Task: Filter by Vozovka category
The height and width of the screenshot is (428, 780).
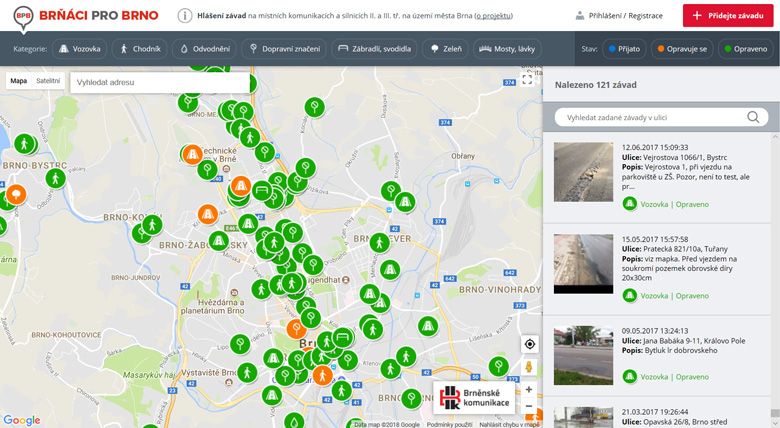Action: [80, 49]
